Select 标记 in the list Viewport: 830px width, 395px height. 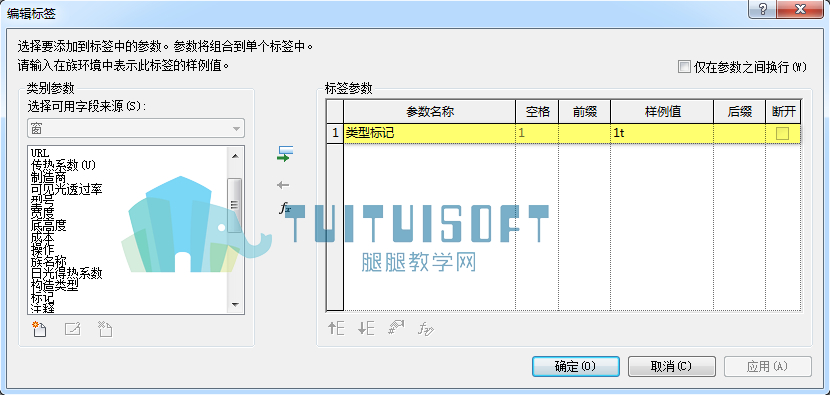pos(42,298)
